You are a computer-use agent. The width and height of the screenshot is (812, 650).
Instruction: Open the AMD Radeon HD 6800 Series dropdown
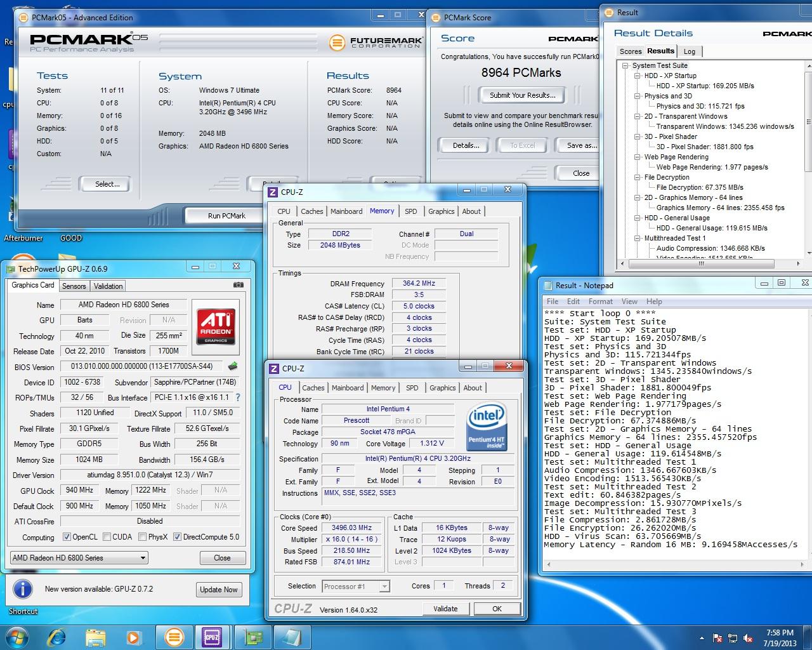coord(79,558)
